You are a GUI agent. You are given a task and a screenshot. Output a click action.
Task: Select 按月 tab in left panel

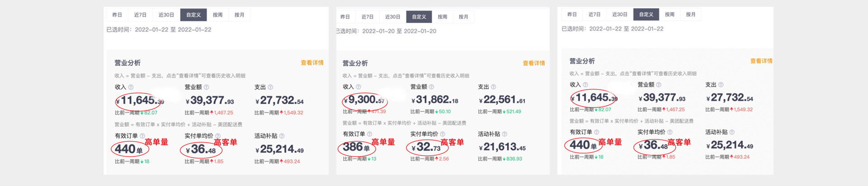pos(239,15)
